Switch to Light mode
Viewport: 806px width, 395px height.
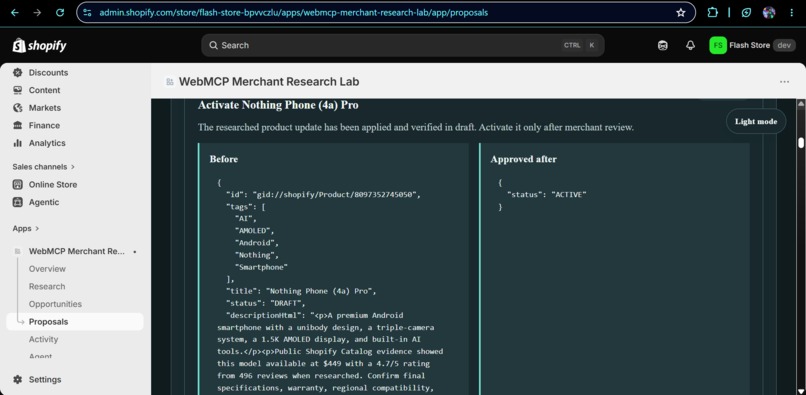coord(756,121)
